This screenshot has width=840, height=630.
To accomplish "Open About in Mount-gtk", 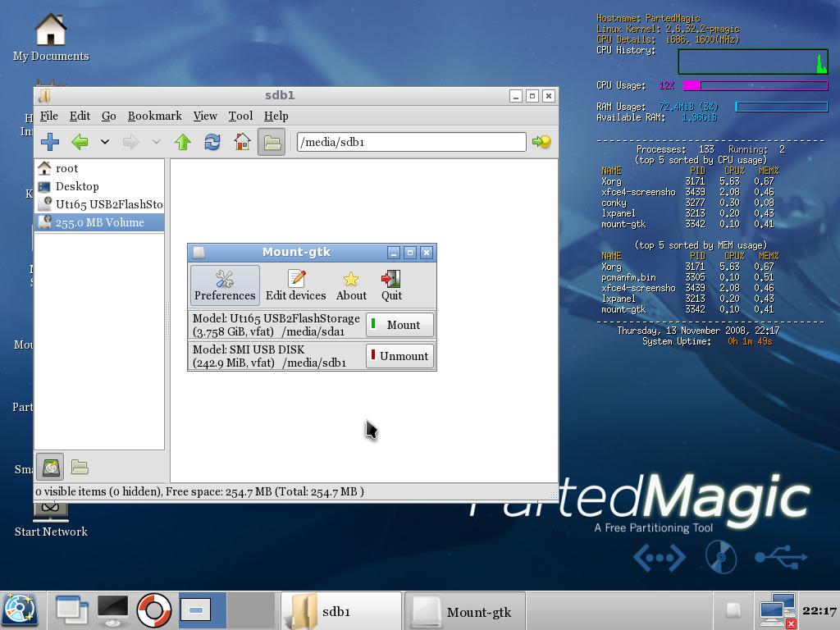I will click(x=351, y=285).
